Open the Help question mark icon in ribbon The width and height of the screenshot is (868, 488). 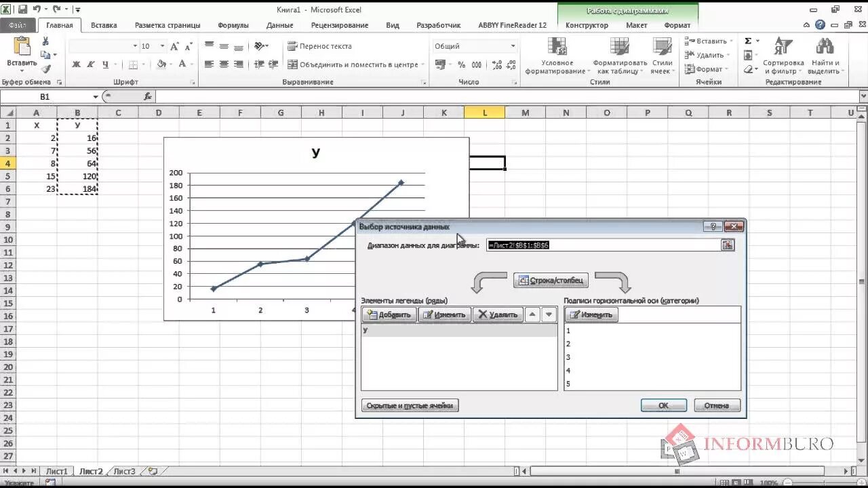pyautogui.click(x=820, y=25)
